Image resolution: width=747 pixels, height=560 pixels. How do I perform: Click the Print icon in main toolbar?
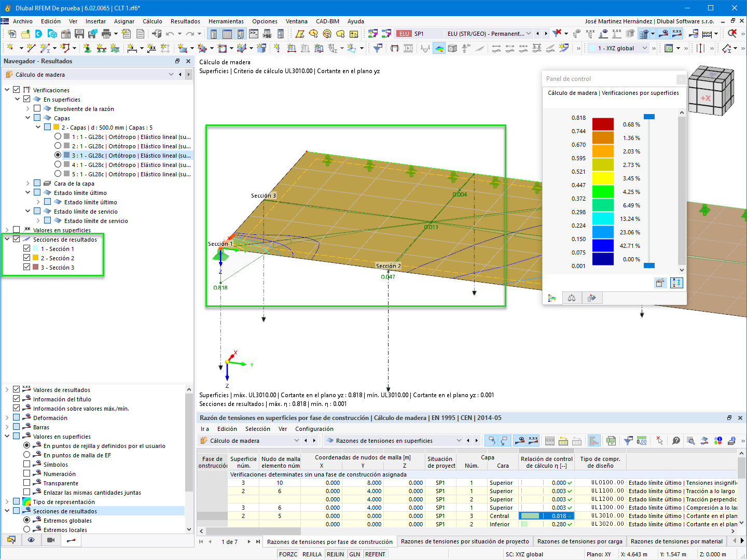click(x=106, y=34)
